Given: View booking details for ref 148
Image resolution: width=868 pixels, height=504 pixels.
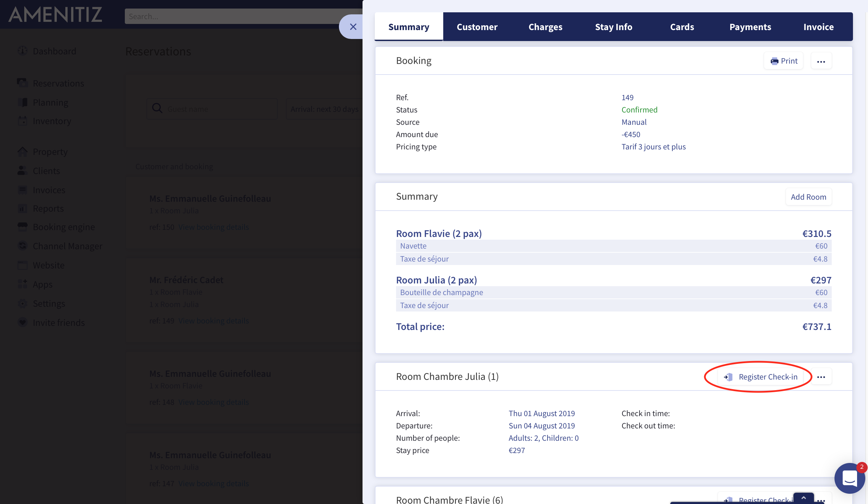Looking at the screenshot, I should click(x=213, y=402).
